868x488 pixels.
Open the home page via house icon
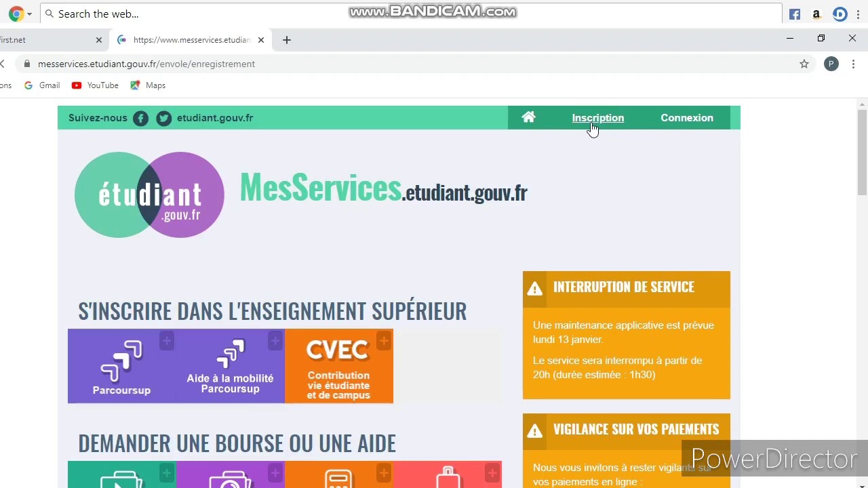pyautogui.click(x=528, y=117)
